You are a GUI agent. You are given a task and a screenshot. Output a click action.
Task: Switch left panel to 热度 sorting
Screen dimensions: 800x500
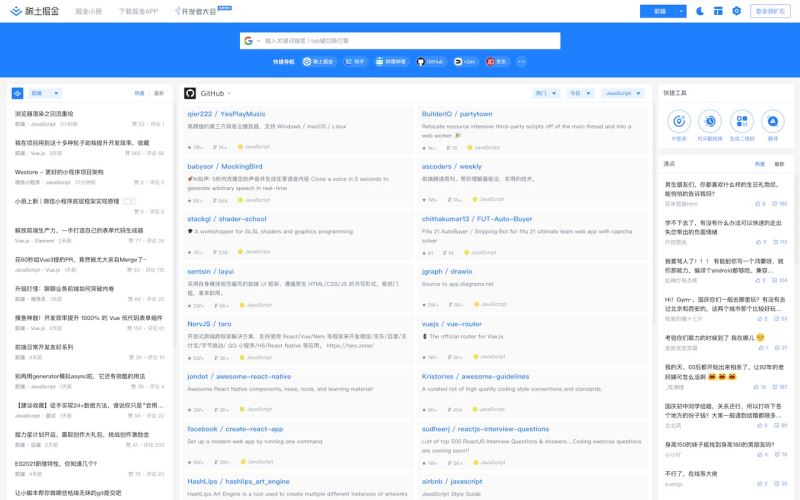(x=139, y=93)
